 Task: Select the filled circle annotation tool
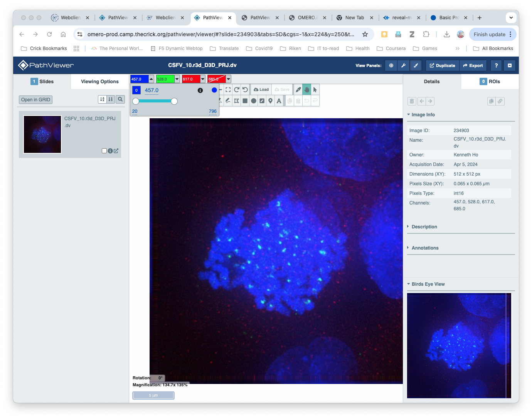[254, 101]
